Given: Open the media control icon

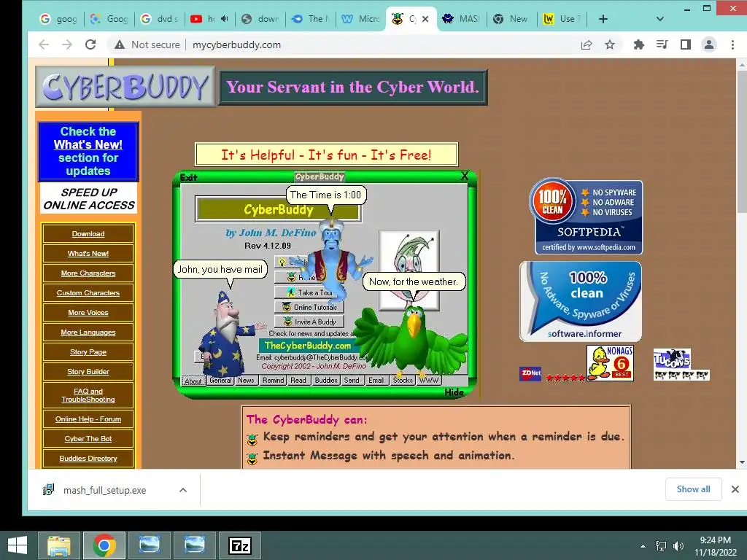Looking at the screenshot, I should (662, 44).
